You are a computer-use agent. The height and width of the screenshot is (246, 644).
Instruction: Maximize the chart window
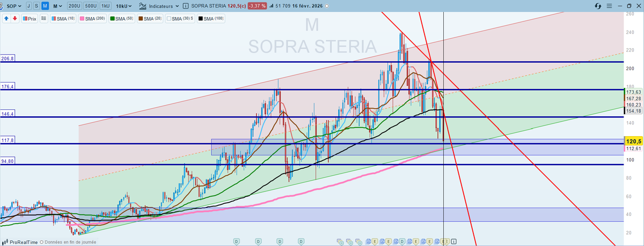coord(629,6)
